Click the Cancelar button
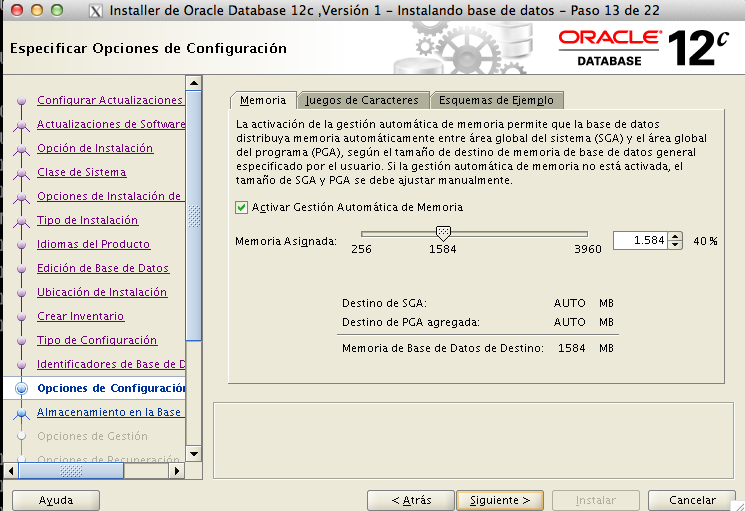The image size is (745, 511). coord(692,500)
